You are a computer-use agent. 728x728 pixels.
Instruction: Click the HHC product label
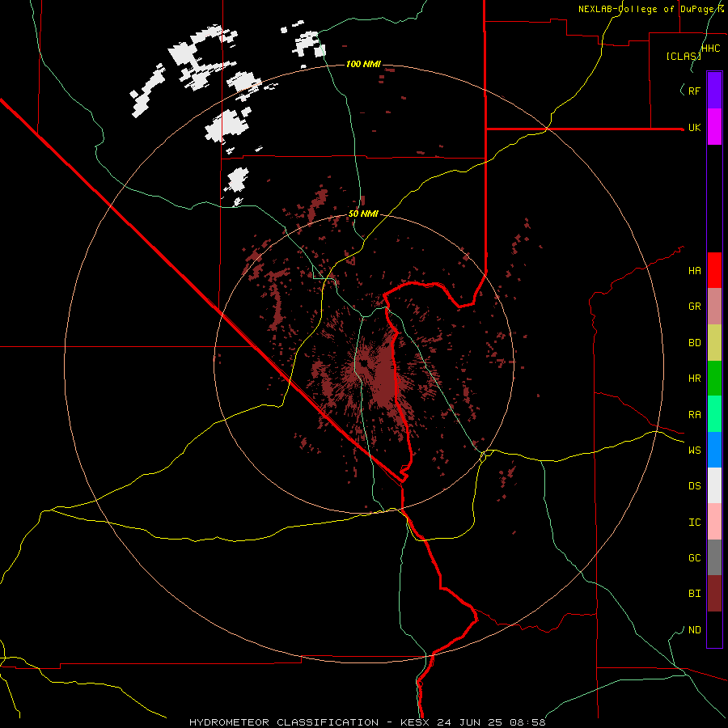coord(710,49)
